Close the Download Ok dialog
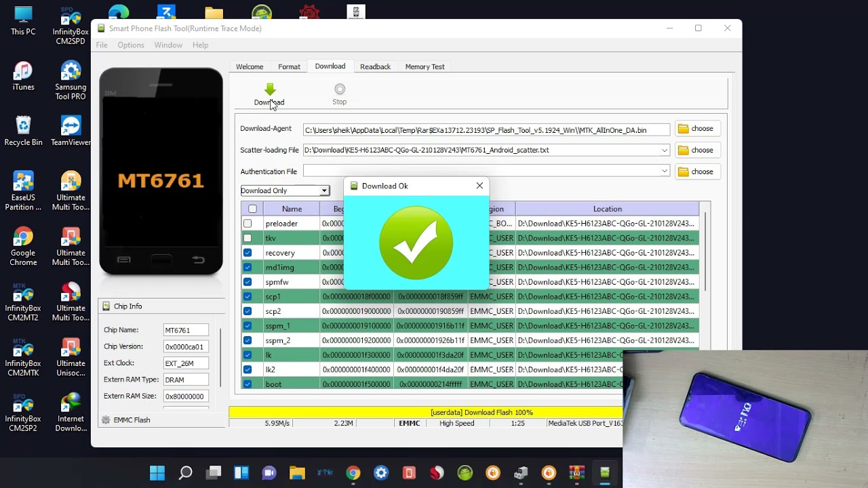The height and width of the screenshot is (488, 868). [479, 186]
